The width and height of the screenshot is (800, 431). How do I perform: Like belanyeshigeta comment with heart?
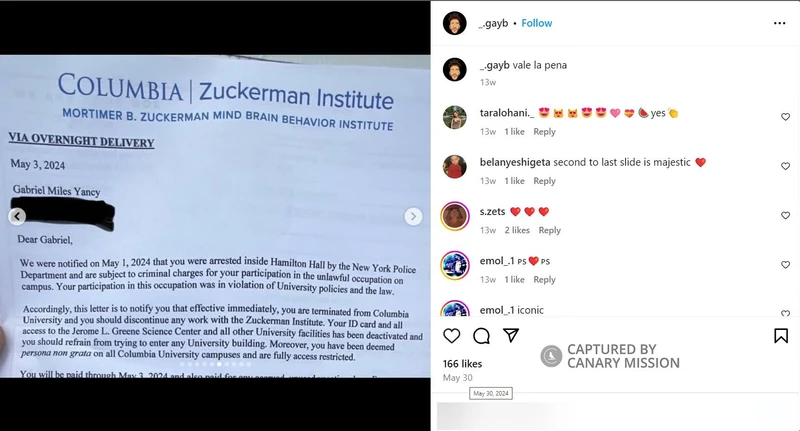point(785,166)
